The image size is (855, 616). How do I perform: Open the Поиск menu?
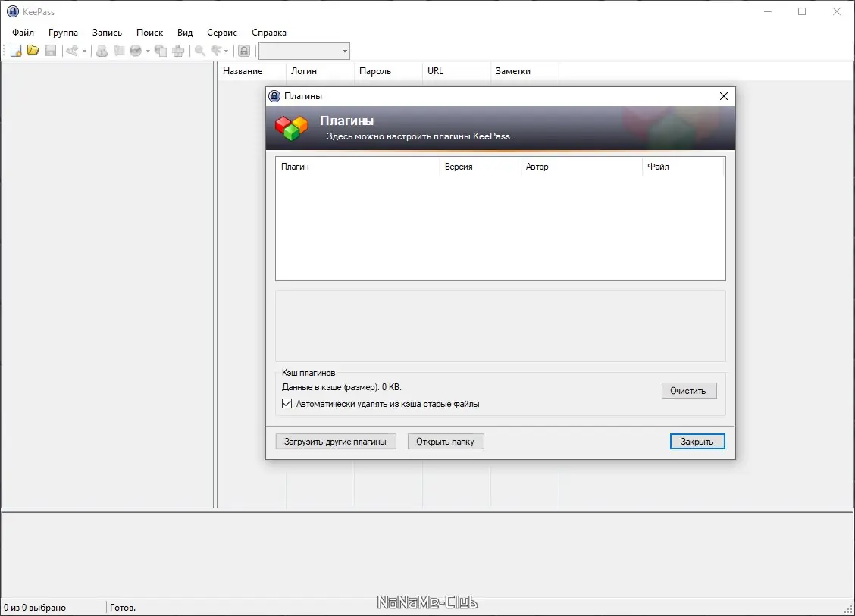pyautogui.click(x=150, y=33)
